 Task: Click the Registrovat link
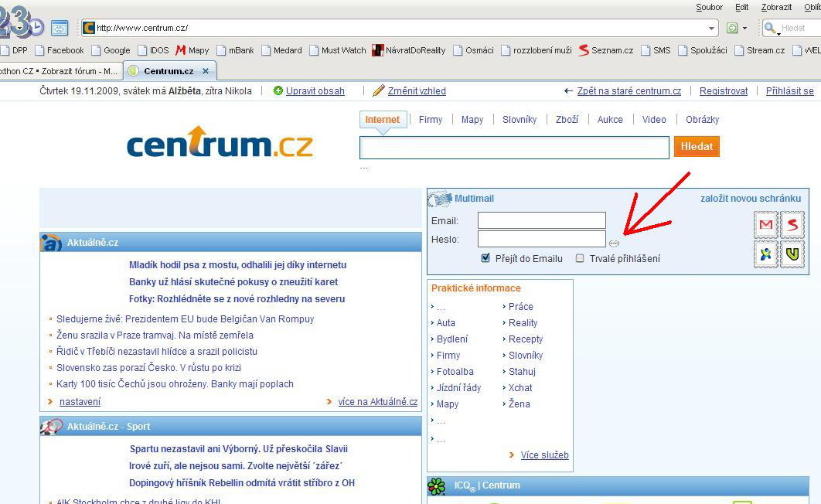pos(723,91)
